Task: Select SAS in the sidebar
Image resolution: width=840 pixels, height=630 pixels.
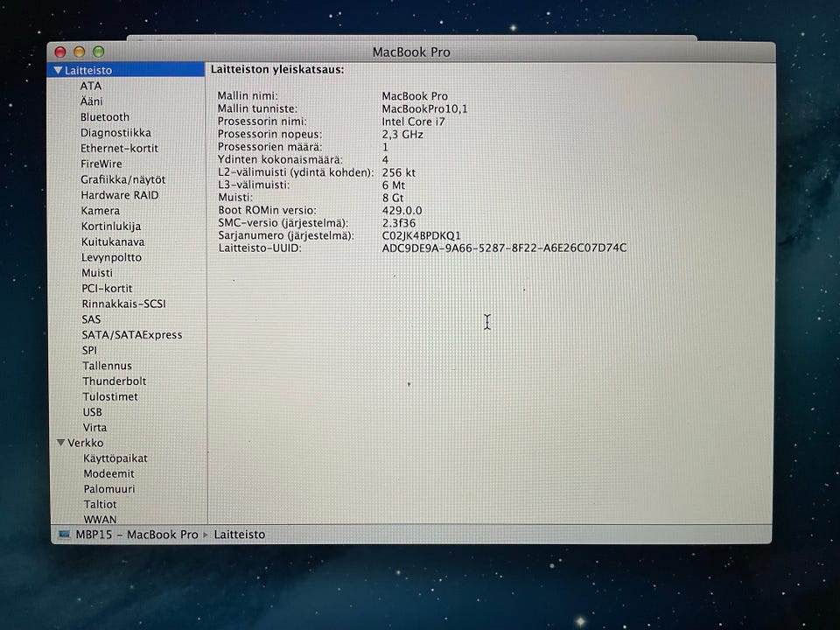Action: pyautogui.click(x=91, y=319)
